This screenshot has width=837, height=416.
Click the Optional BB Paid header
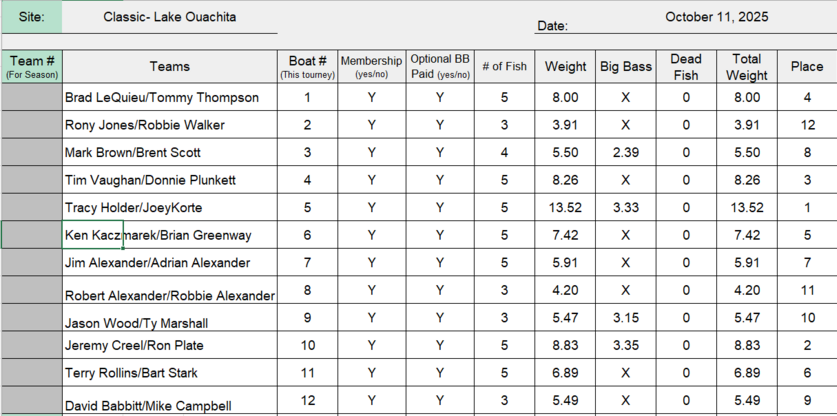tap(439, 66)
